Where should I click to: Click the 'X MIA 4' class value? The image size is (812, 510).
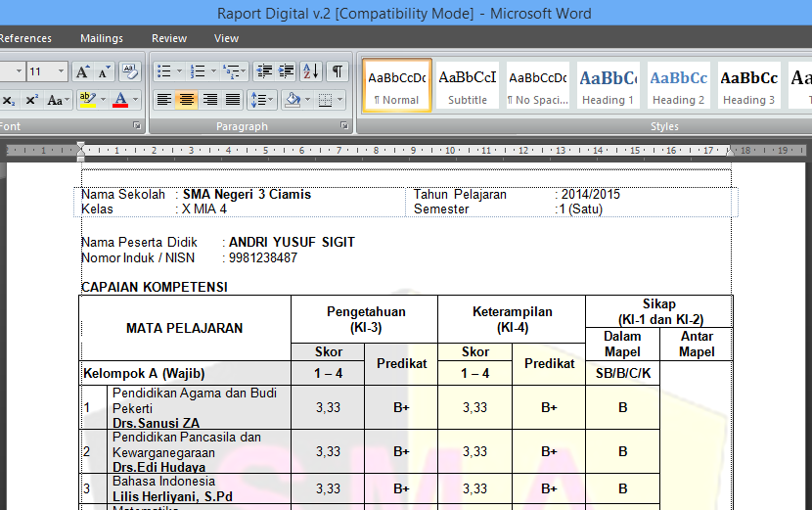click(204, 209)
